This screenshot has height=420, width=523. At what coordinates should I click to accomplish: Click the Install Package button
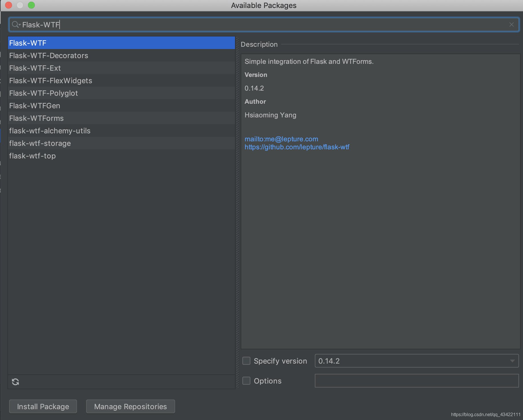43,406
